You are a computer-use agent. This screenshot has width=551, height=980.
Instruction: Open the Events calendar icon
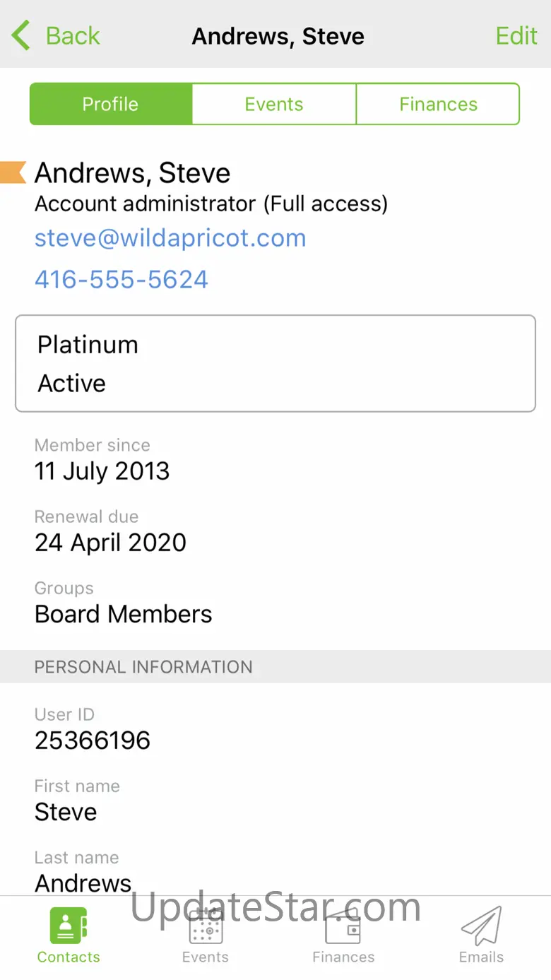point(206,926)
